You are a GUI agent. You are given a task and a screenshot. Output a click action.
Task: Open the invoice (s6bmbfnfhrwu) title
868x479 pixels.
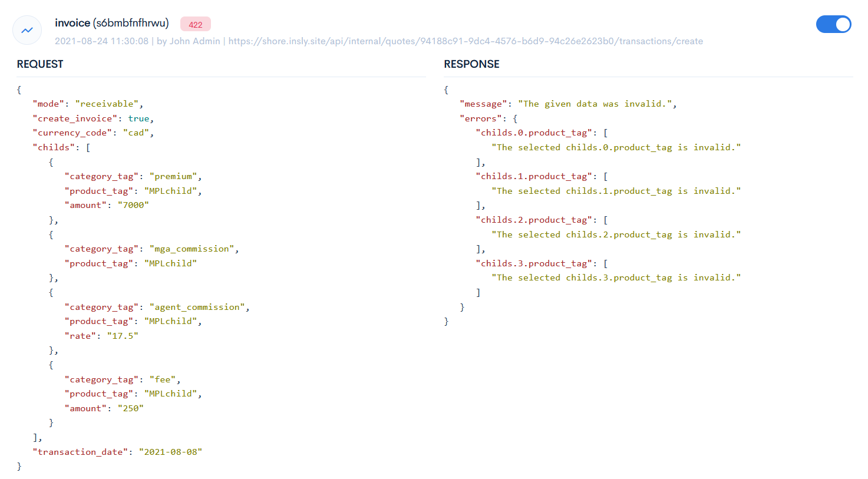(111, 23)
